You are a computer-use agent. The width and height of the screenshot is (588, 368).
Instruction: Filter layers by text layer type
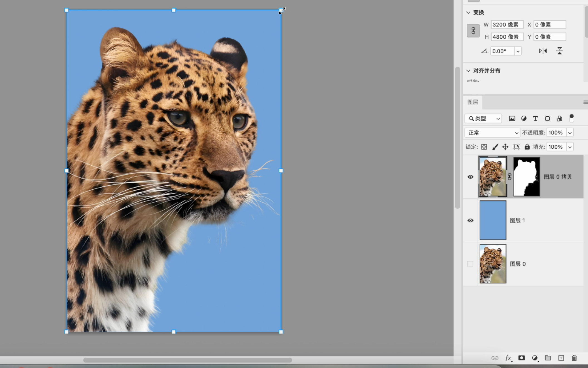[535, 118]
